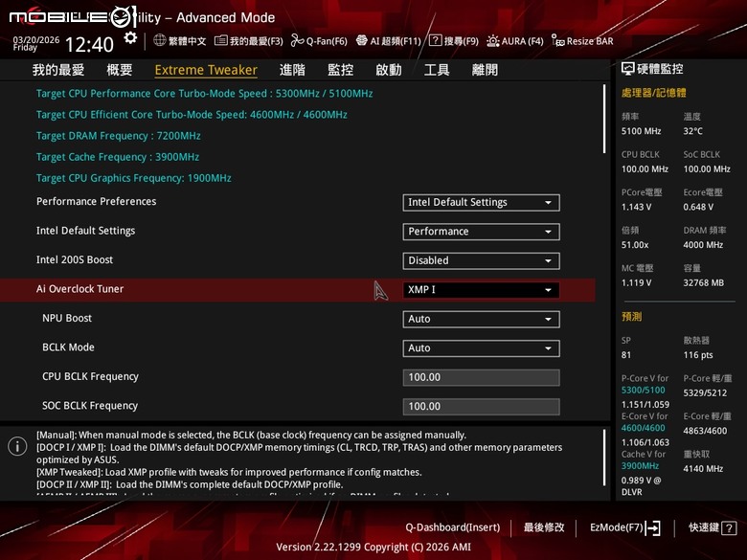This screenshot has width=747, height=560.
Task: Click the 32°C temperature reading
Action: click(692, 131)
